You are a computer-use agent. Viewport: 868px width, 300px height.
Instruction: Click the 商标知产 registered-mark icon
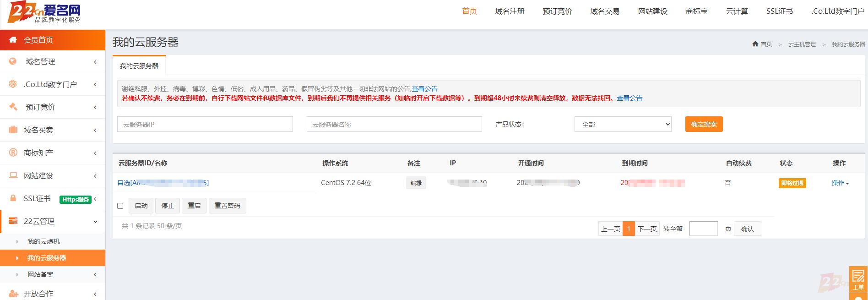coord(13,153)
